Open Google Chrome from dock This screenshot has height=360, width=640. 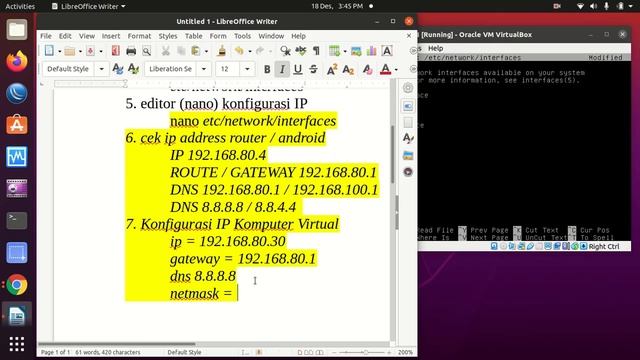pos(16,284)
